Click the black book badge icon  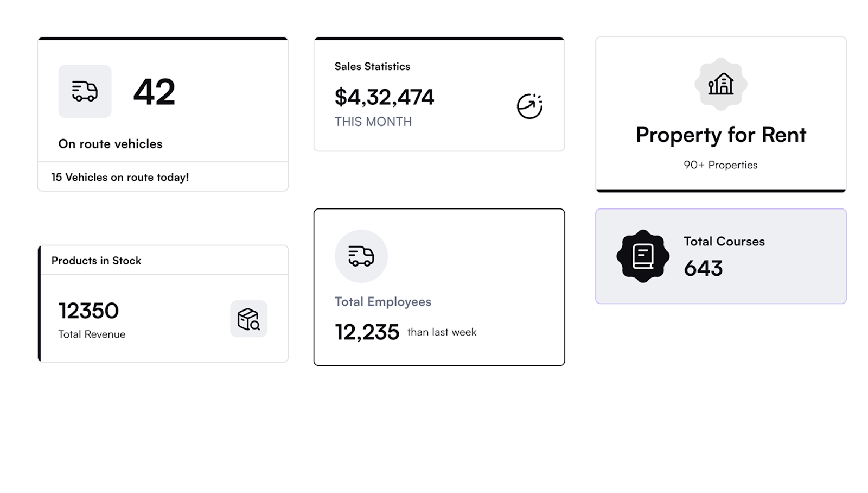(643, 256)
